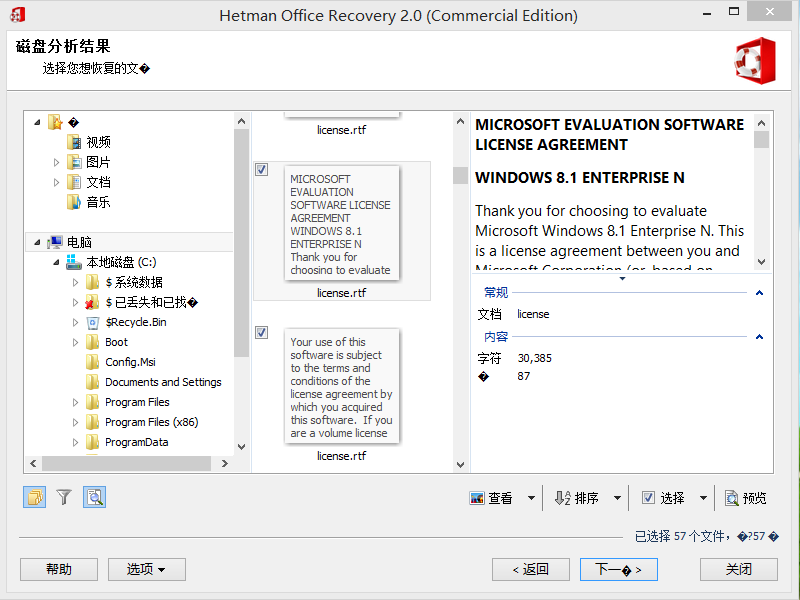Viewport: 800px width, 600px height.
Task: Expand the $ 系统数据 node
Action: 76,282
